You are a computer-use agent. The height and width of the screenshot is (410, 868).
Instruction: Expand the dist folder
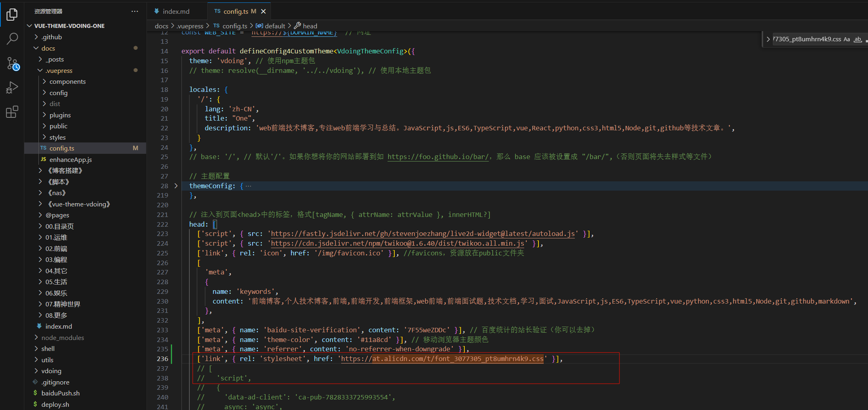coord(44,104)
